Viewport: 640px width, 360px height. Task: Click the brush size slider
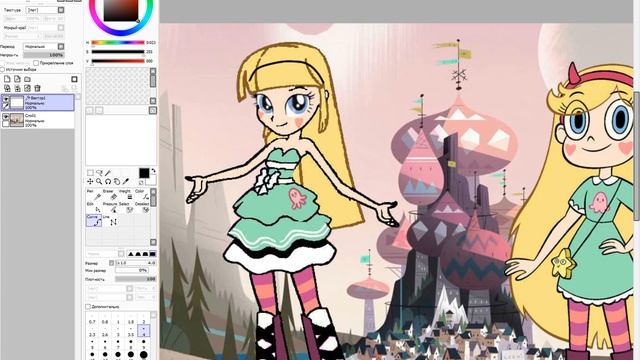pyautogui.click(x=136, y=263)
